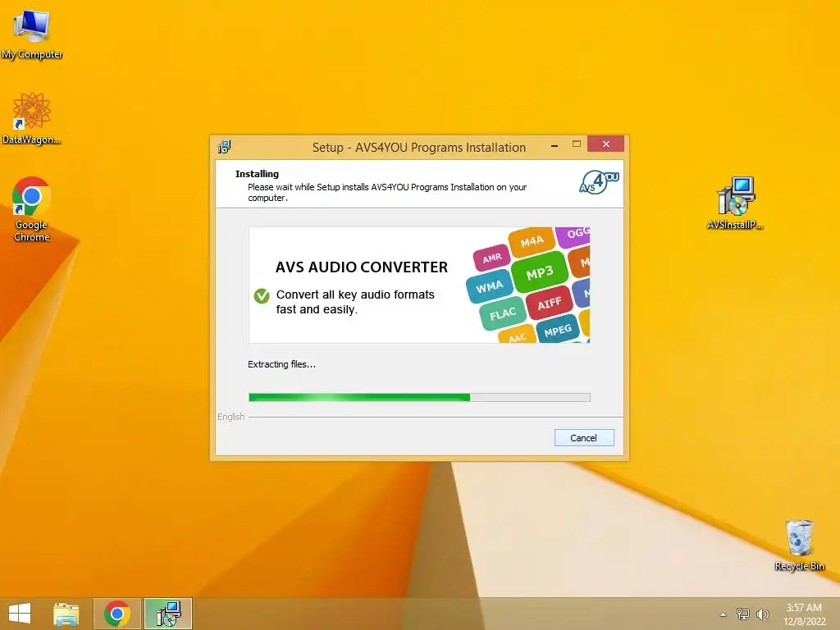
Task: Click the Setup - AVS4YOU title bar text
Action: (419, 148)
